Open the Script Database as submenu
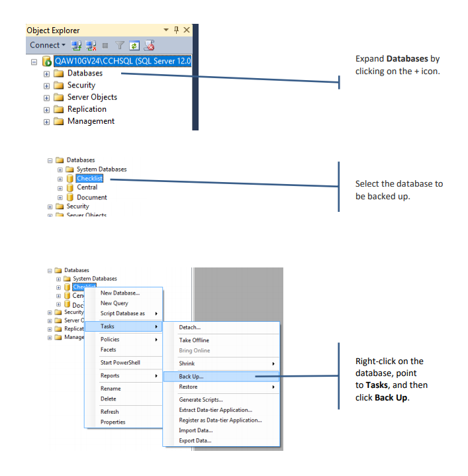The height and width of the screenshot is (476, 468). [x=124, y=314]
